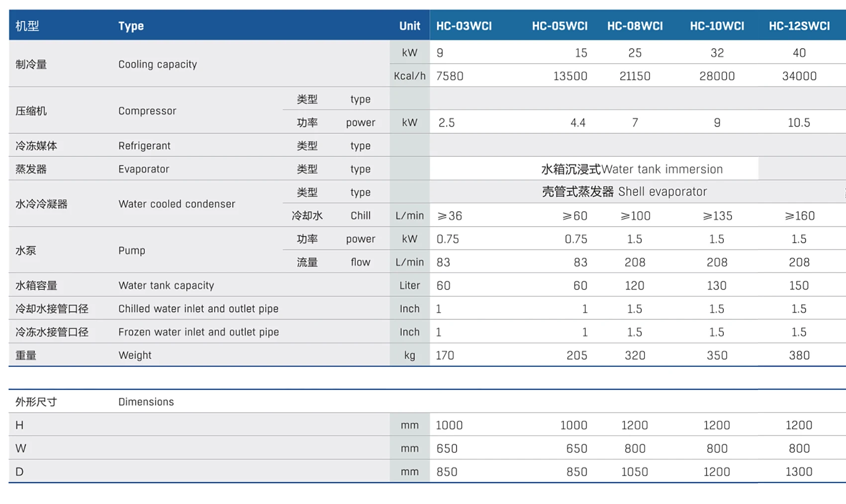This screenshot has width=846, height=504.
Task: Click the flow sub-label
Action: [360, 262]
